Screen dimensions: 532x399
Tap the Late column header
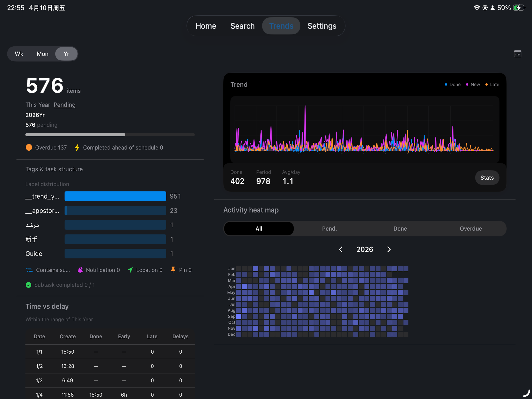point(152,336)
